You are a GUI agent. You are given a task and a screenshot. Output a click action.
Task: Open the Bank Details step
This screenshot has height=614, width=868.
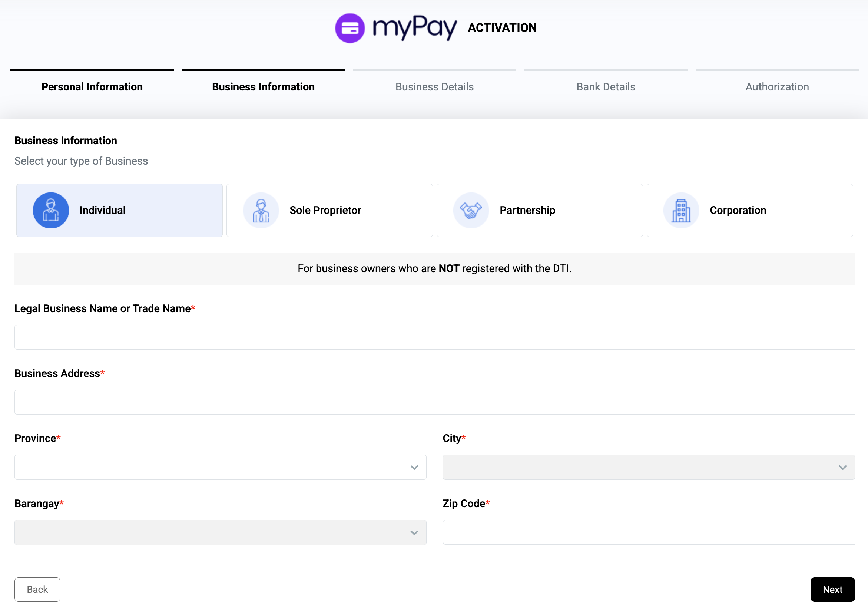606,87
